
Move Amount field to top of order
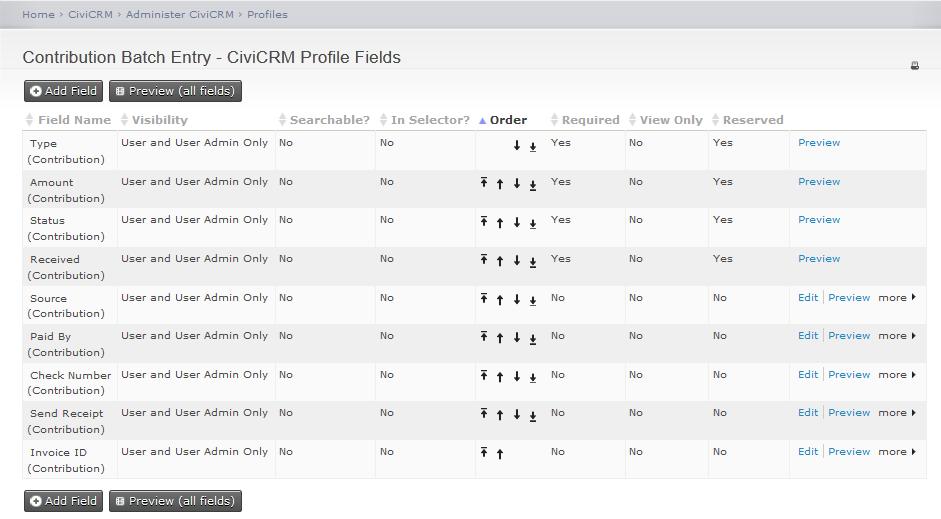point(484,183)
